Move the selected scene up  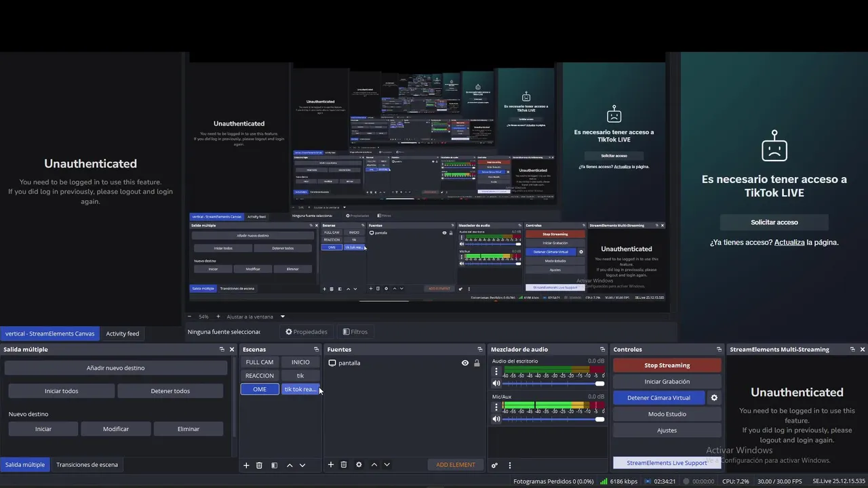[290, 465]
